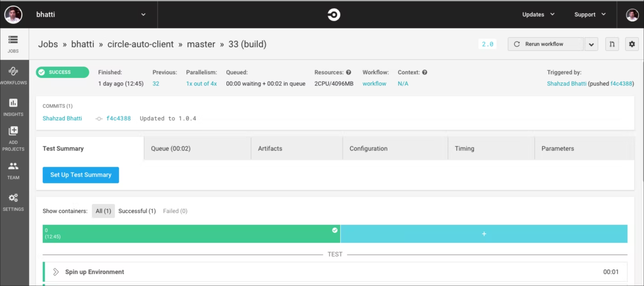Click the queued time text '00:00 waiting + 00:02 in queue'
The image size is (644, 286).
click(x=266, y=84)
